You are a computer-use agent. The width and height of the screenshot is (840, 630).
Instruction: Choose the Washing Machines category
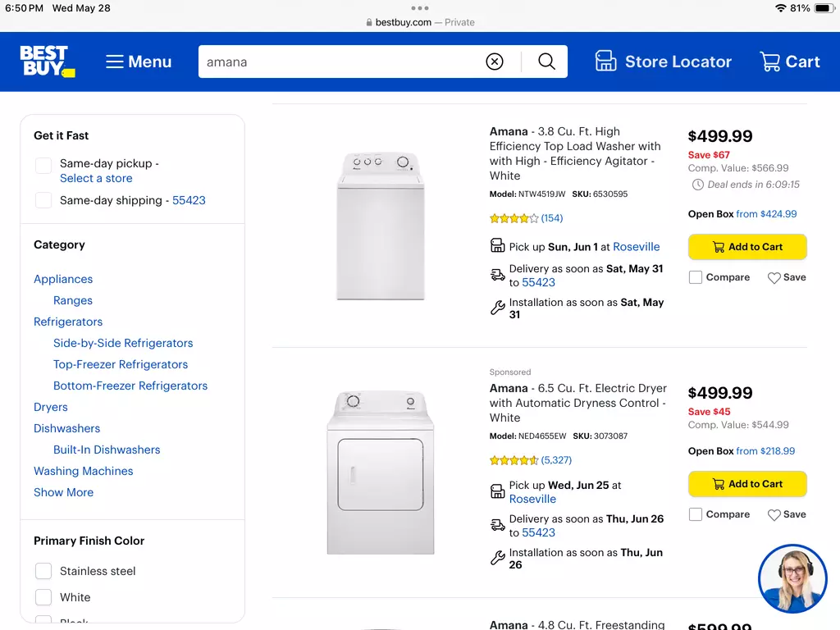click(x=83, y=471)
